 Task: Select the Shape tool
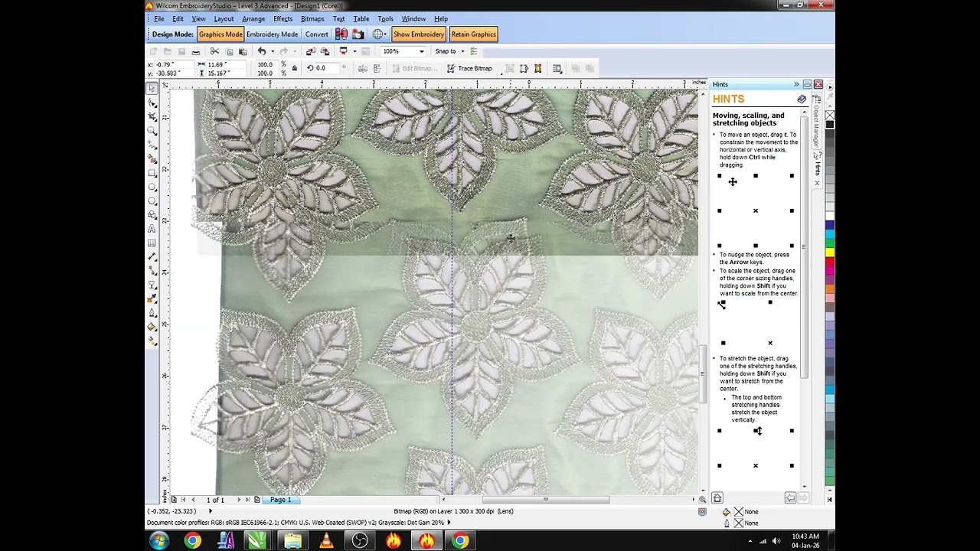(152, 103)
